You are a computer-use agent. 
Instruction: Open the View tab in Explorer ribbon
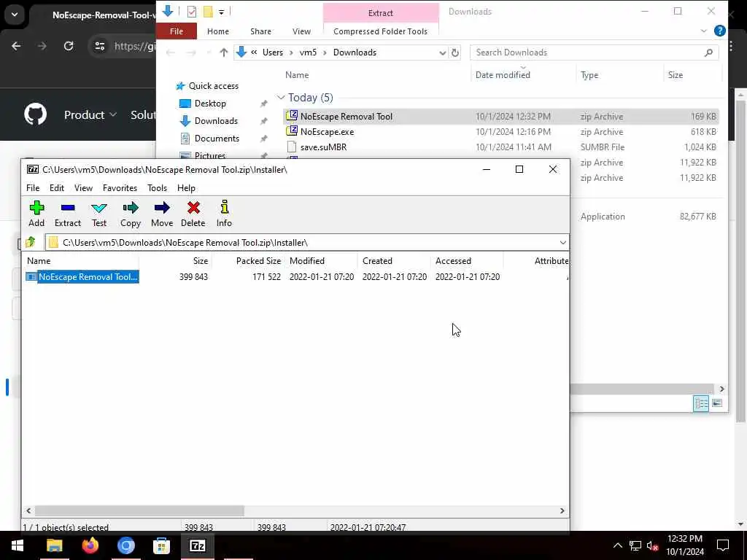coord(301,31)
